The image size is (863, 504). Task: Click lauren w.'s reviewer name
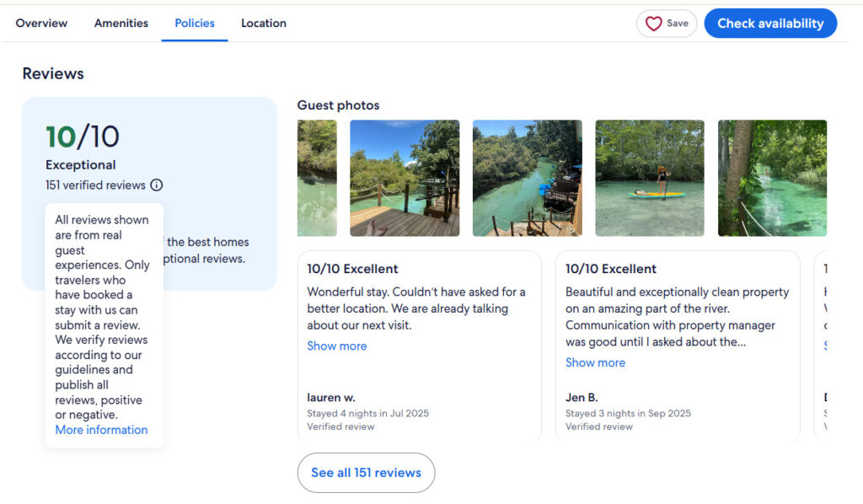330,397
